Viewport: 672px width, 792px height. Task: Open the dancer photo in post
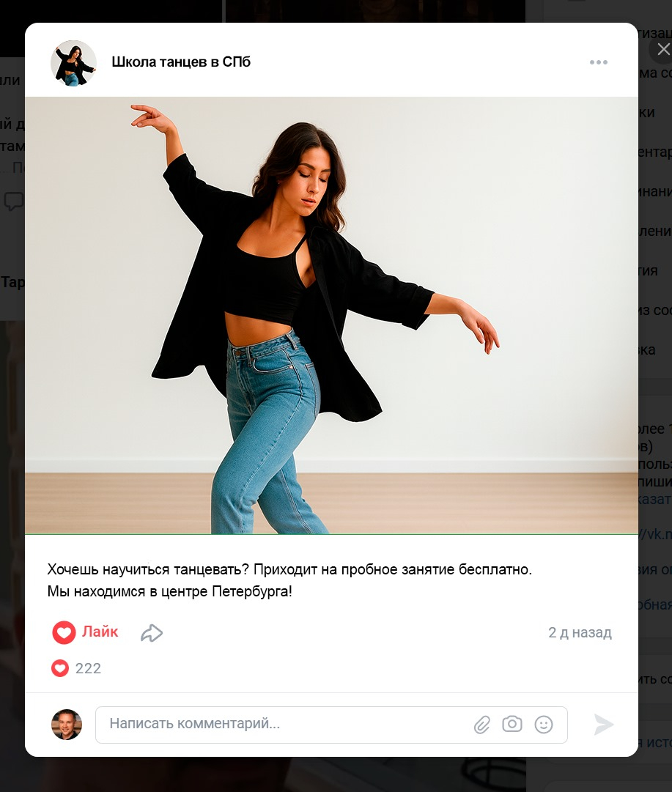coord(331,315)
